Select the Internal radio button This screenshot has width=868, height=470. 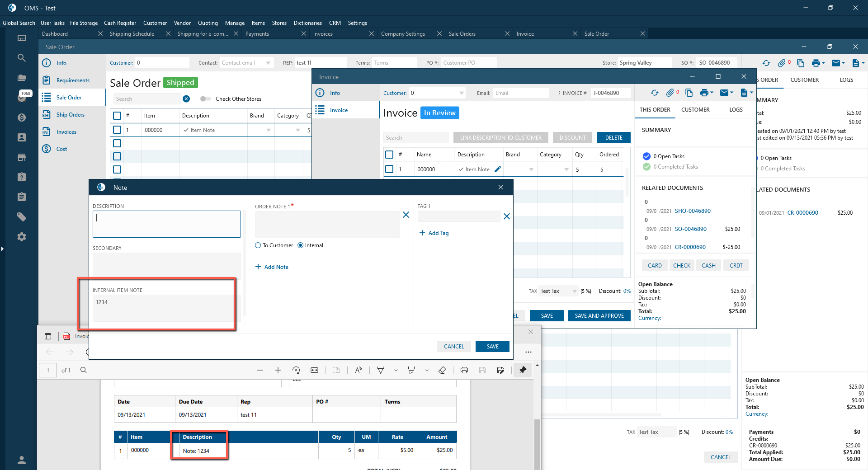coord(300,245)
